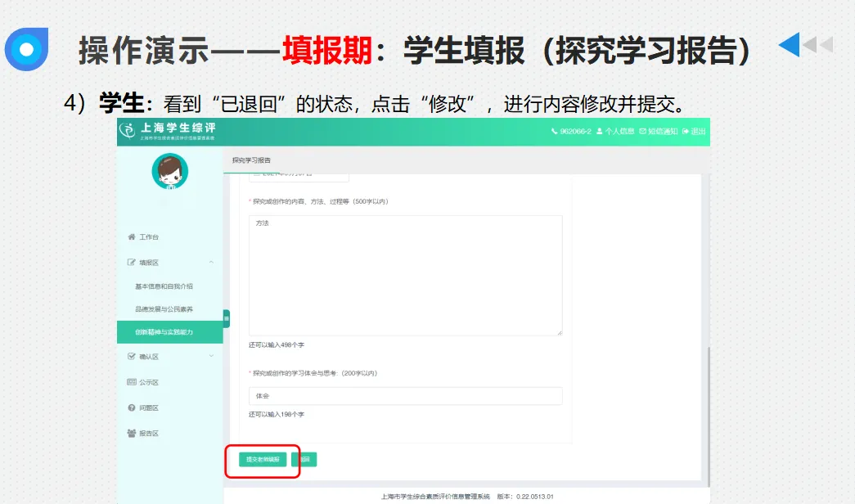Click the circled 提交老师核报 button
This screenshot has height=504, width=855.
[263, 459]
